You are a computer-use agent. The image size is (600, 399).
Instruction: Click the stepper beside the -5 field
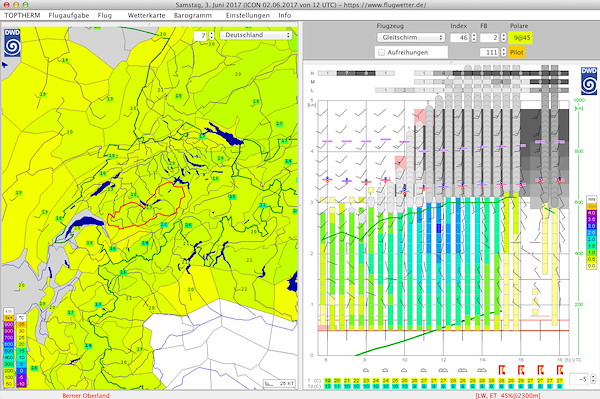pyautogui.click(x=593, y=379)
